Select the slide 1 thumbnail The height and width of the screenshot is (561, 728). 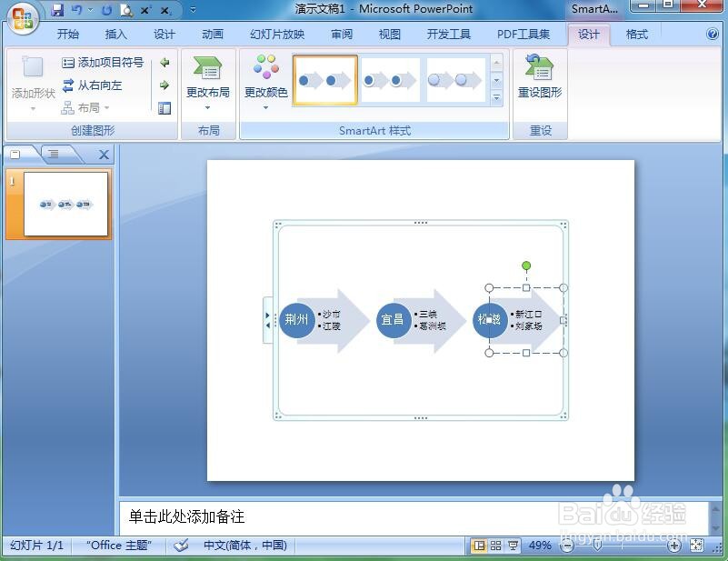click(x=65, y=204)
